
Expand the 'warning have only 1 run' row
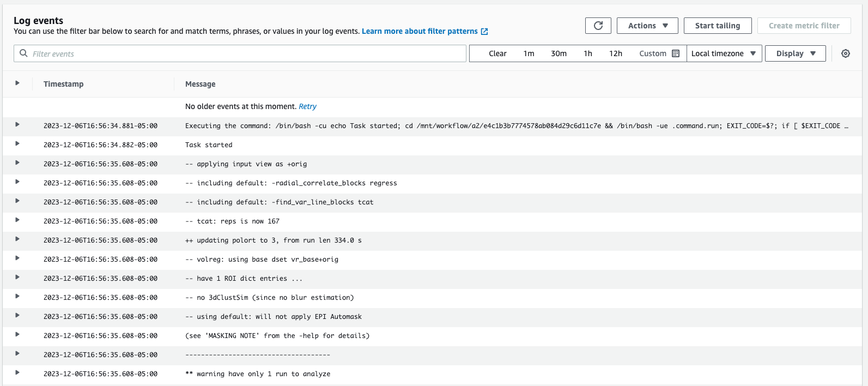point(17,373)
